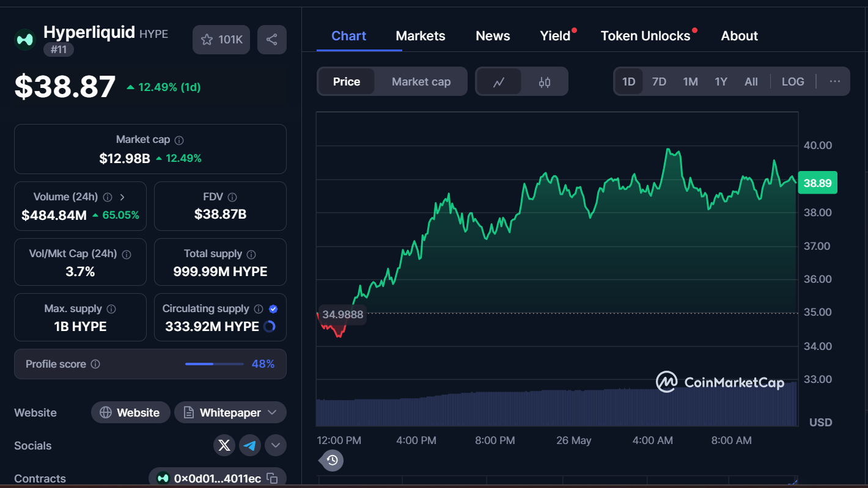This screenshot has height=488, width=868.
Task: Click the 1B HYPE max supply value
Action: 80,327
